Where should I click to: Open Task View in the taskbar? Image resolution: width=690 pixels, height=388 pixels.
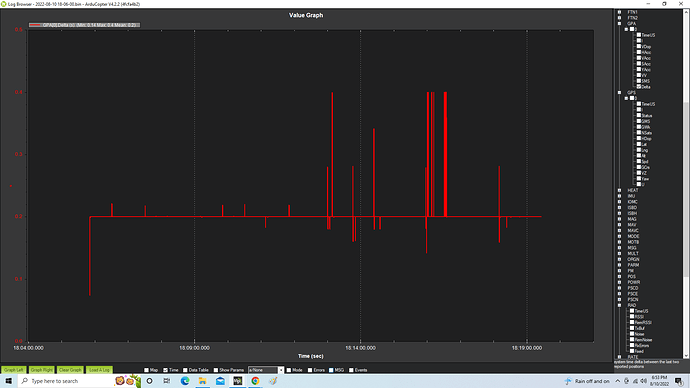pyautogui.click(x=167, y=381)
